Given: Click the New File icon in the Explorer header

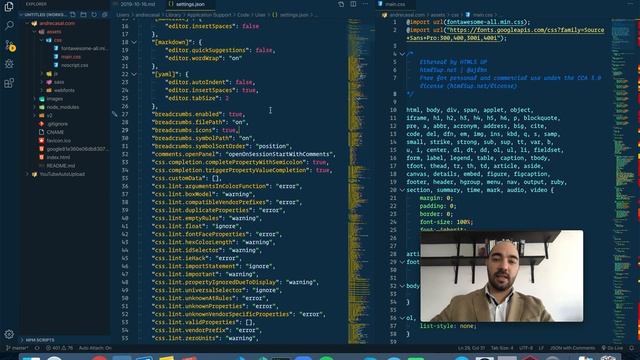Looking at the screenshot, I should pos(73,14).
